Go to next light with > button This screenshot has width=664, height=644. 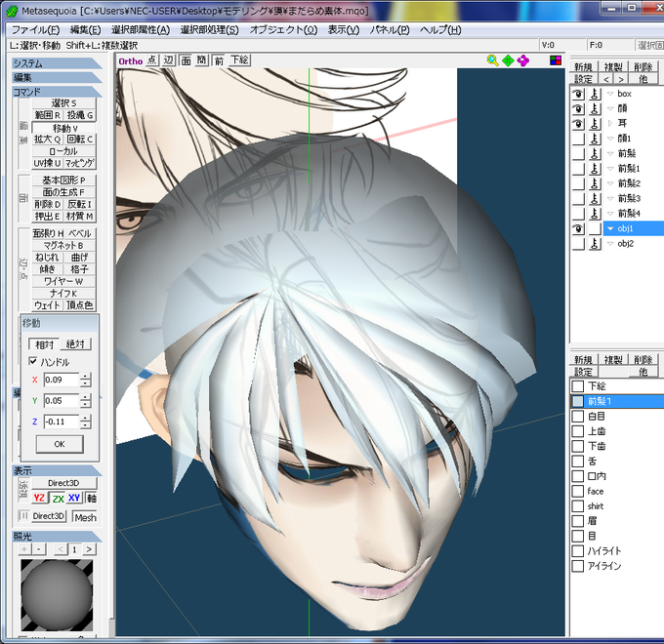pos(89,549)
